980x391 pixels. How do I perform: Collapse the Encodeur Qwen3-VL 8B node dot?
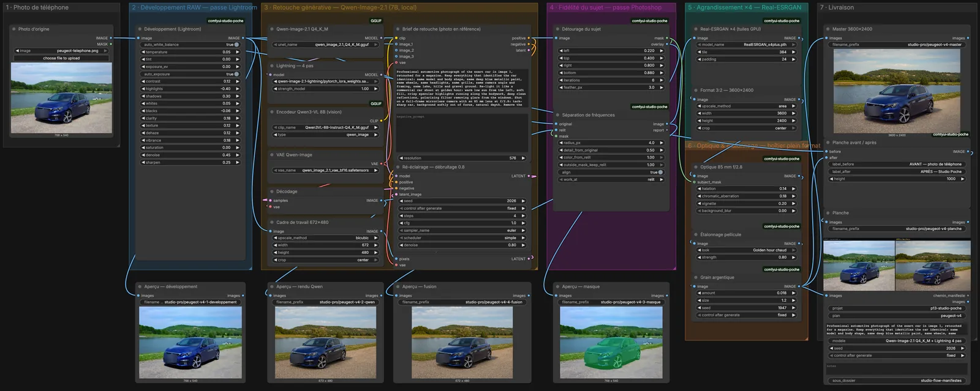(x=272, y=112)
